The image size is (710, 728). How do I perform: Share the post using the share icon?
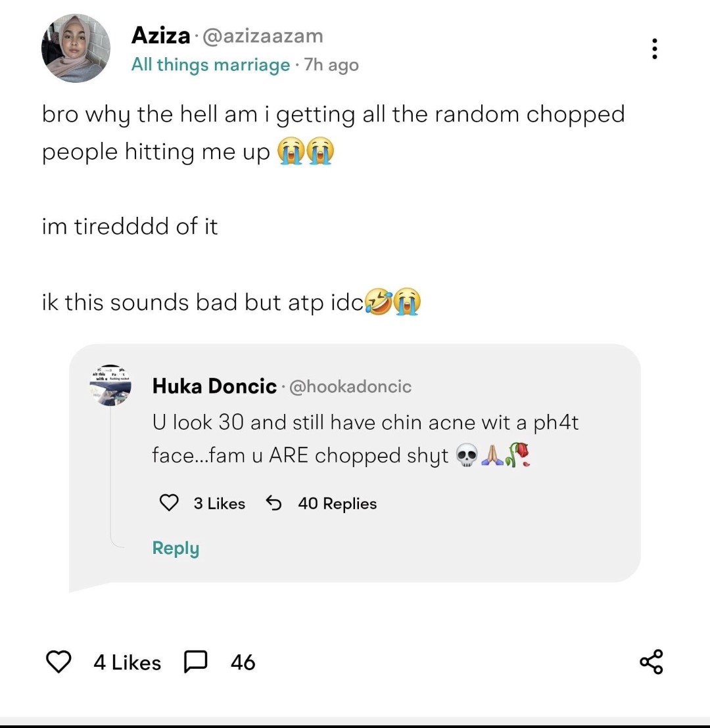651,662
